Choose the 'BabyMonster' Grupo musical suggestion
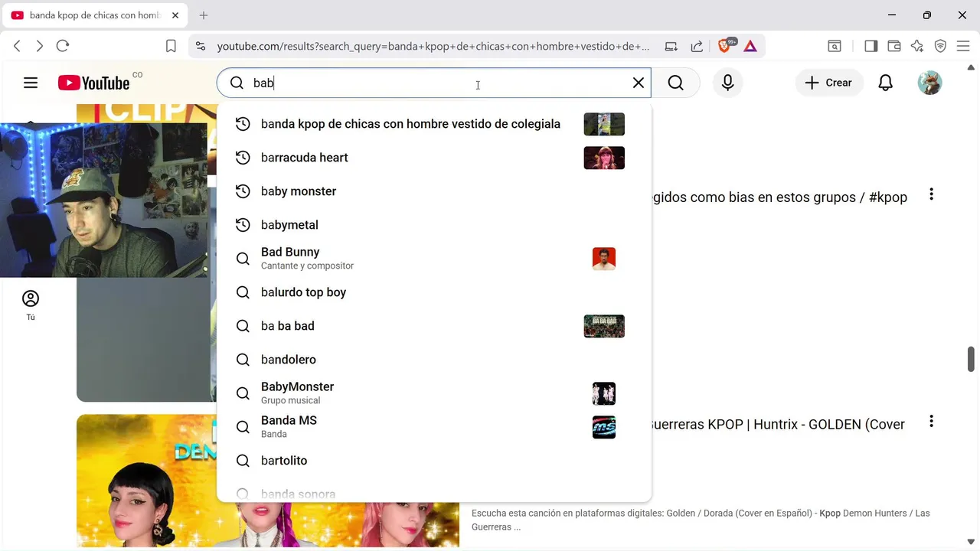980x551 pixels. [434, 393]
